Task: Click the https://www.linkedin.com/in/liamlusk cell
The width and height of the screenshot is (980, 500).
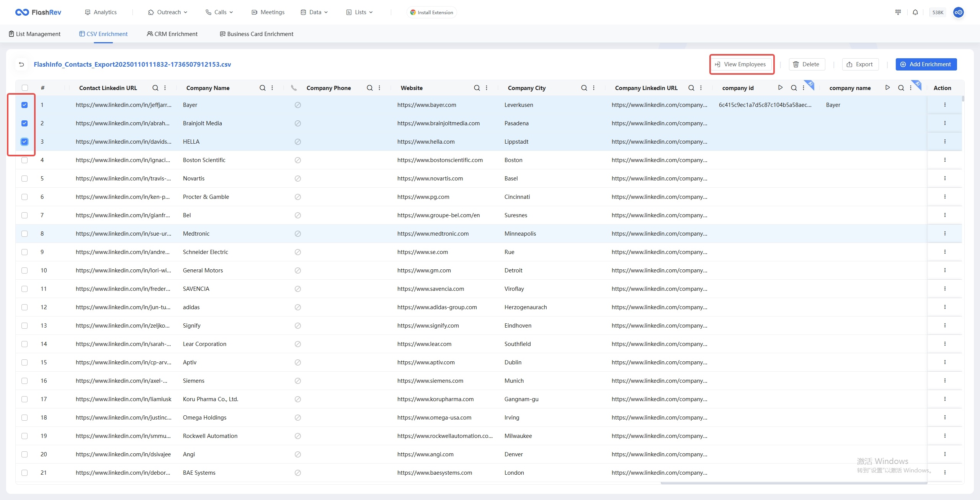Action: 123,399
